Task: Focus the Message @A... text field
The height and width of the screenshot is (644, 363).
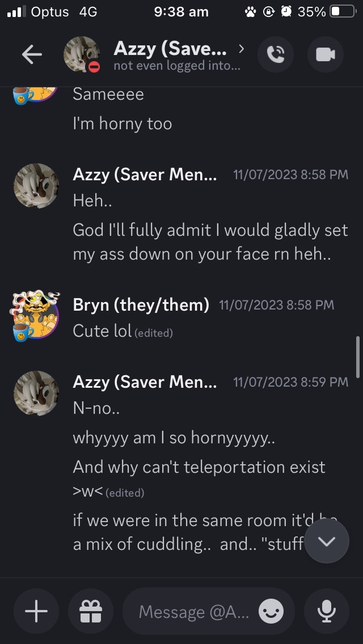Action: coord(194,612)
